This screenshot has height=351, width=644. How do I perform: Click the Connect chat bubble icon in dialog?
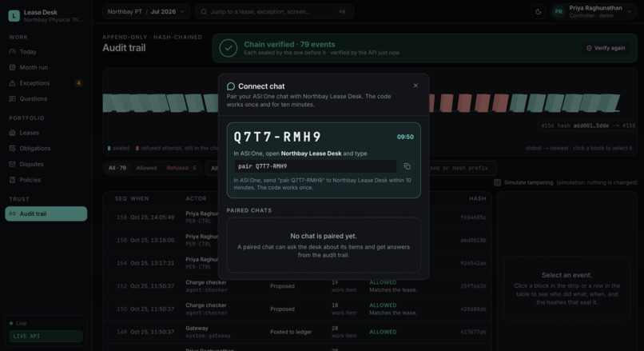(231, 86)
